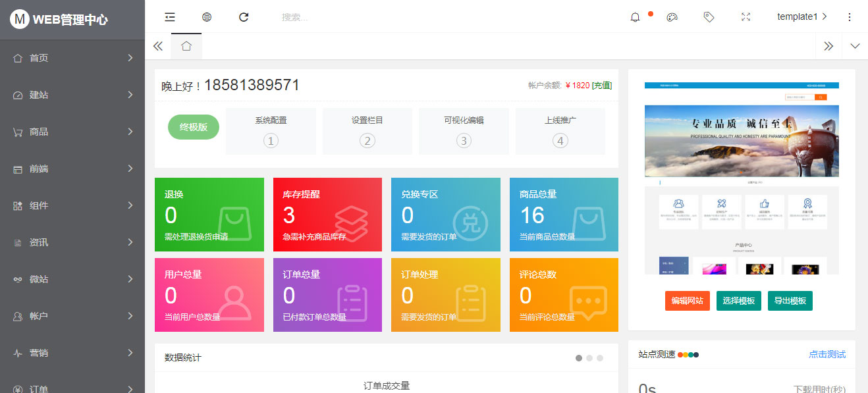Viewport: 868px width, 393px height.
Task: Click the globe icon in top bar
Action: (x=207, y=16)
